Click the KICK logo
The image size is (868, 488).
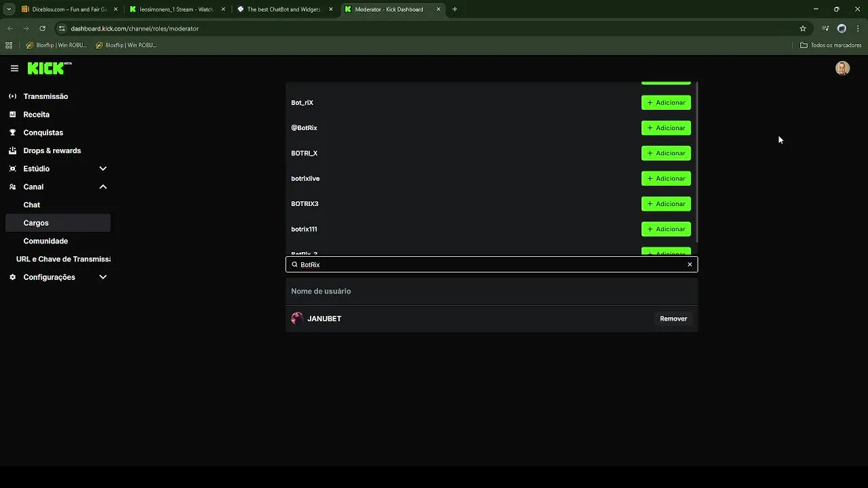50,68
